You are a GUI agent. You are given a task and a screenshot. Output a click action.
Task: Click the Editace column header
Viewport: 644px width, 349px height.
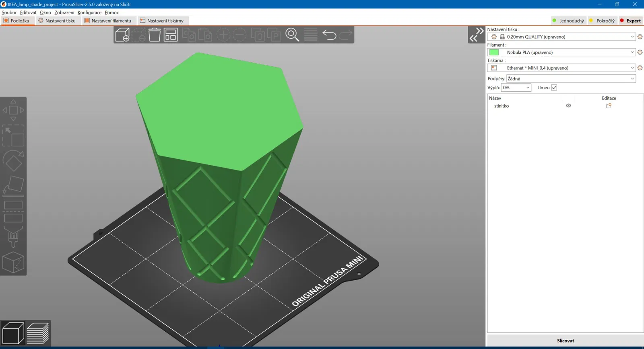pyautogui.click(x=609, y=98)
